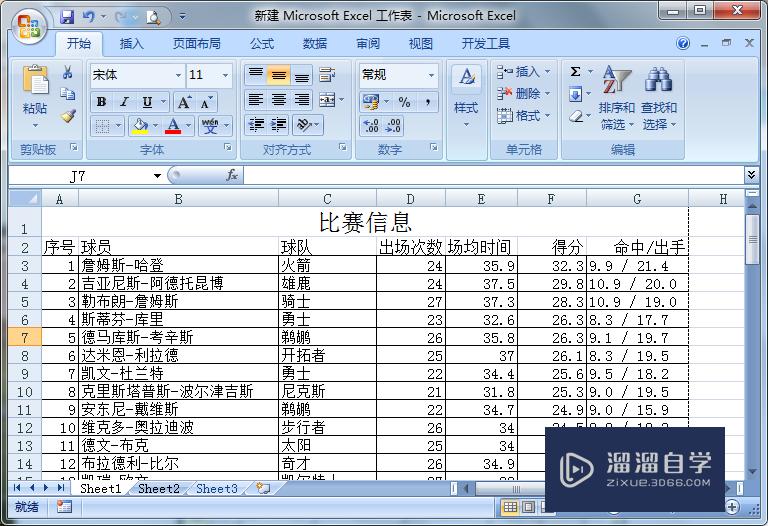Screen dimensions: 768x526
Task: Open the borders dropdown arrow
Action: [x=118, y=126]
